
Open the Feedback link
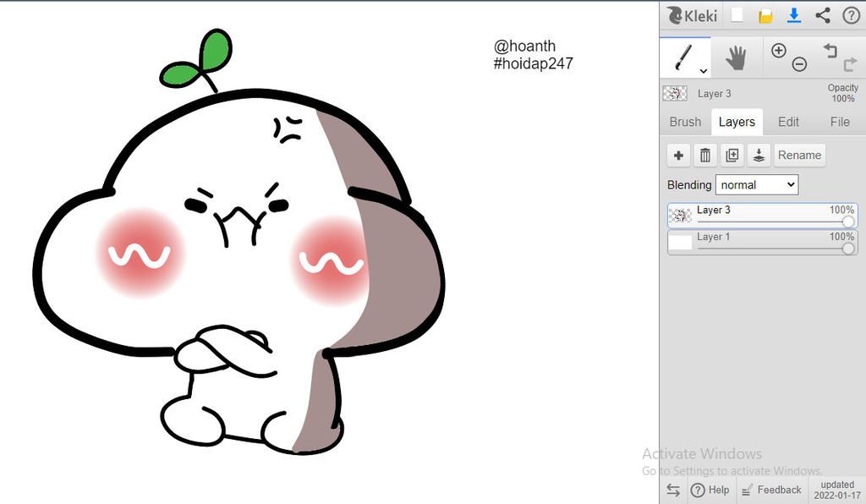(x=771, y=490)
